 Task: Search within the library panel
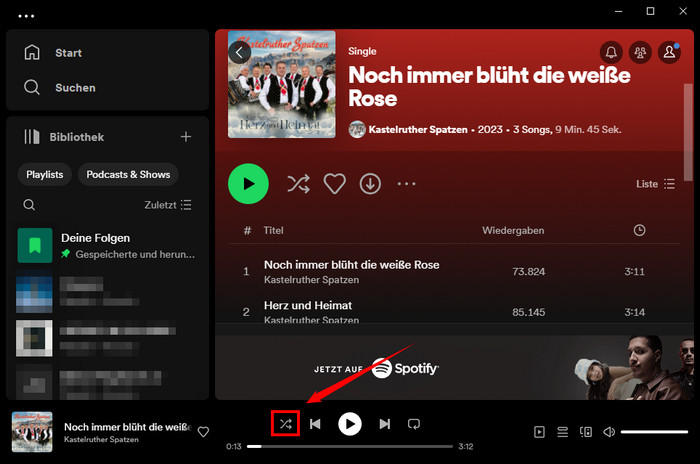pyautogui.click(x=29, y=205)
